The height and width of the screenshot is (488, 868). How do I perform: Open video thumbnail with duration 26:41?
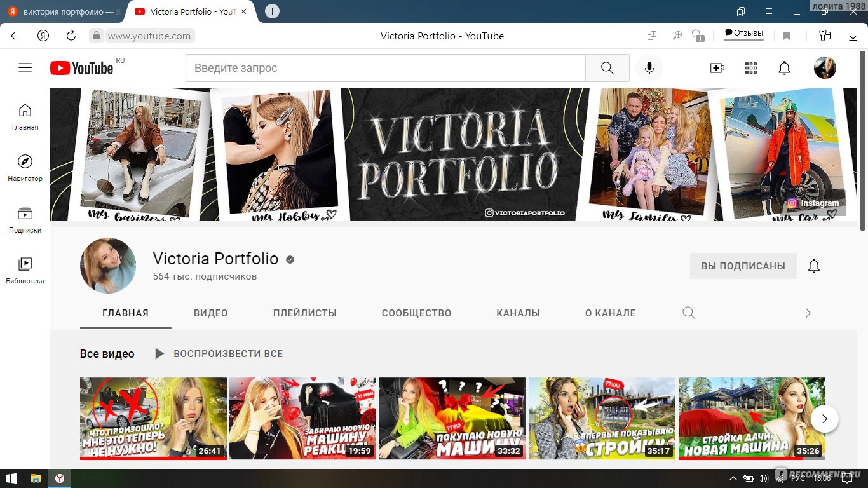(x=153, y=418)
